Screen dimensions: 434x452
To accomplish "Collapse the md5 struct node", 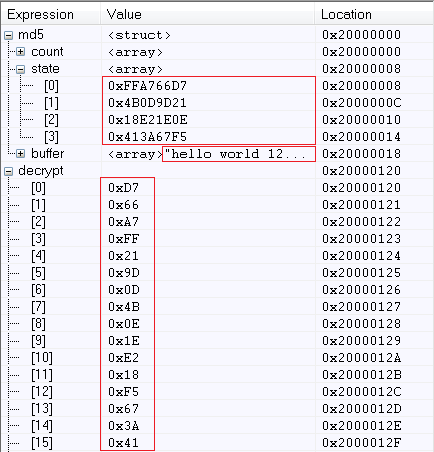I will coord(9,36).
